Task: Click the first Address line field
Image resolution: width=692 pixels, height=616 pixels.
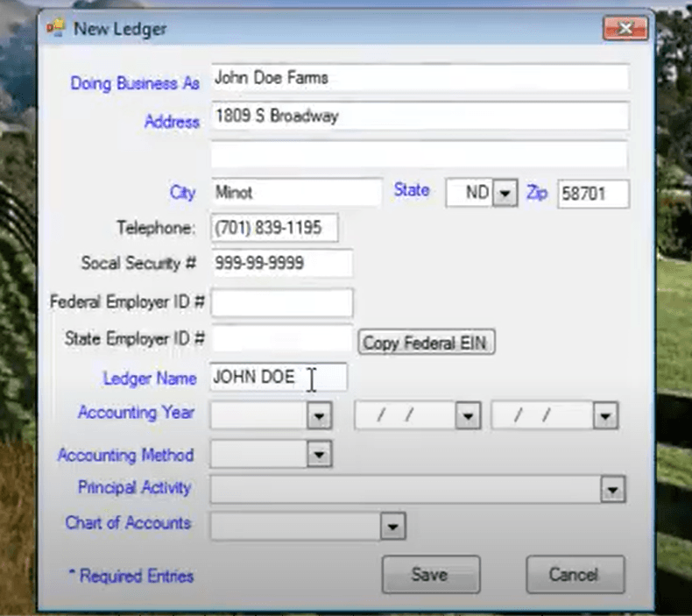Action: coord(420,117)
